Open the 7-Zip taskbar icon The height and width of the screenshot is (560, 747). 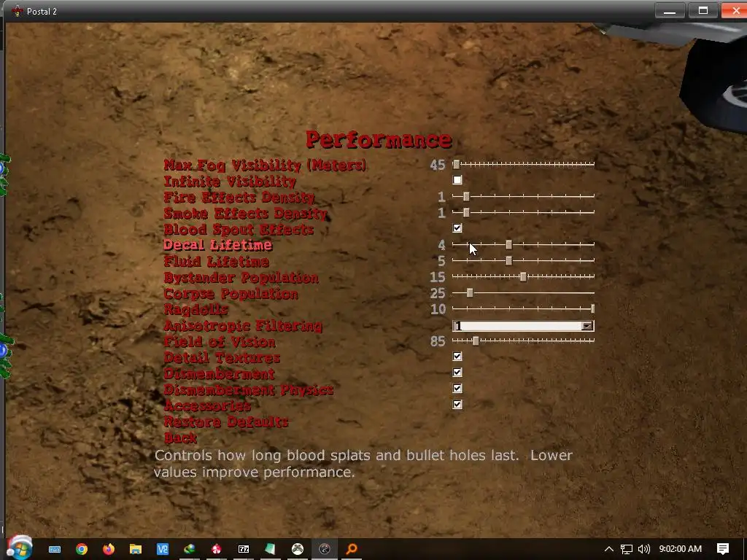244,549
